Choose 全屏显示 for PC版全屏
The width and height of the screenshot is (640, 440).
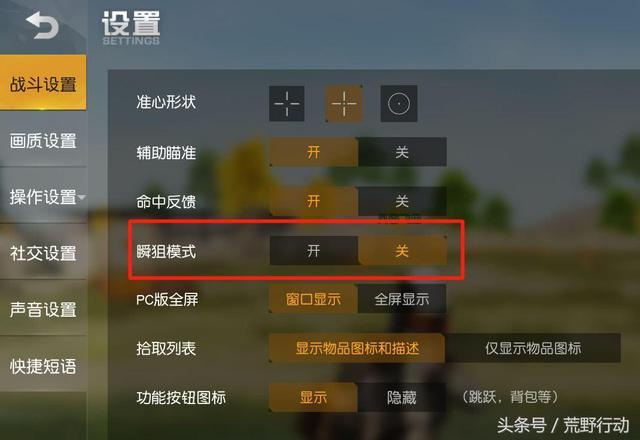pyautogui.click(x=402, y=299)
